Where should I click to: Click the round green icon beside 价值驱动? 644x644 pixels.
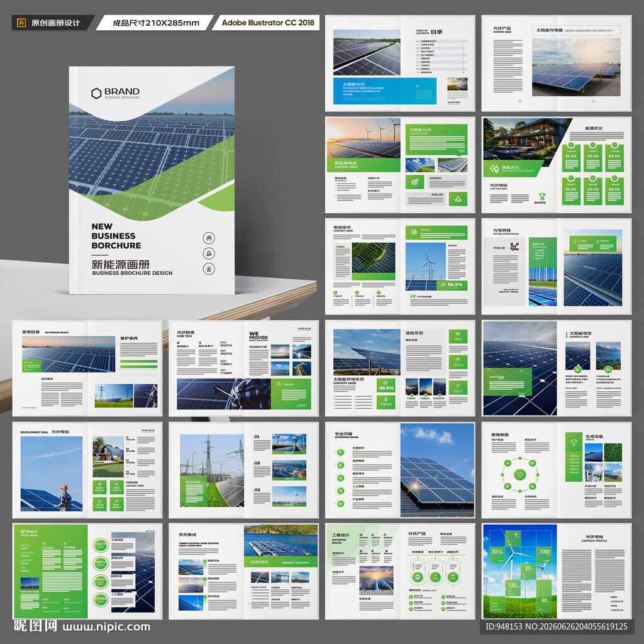point(340,453)
